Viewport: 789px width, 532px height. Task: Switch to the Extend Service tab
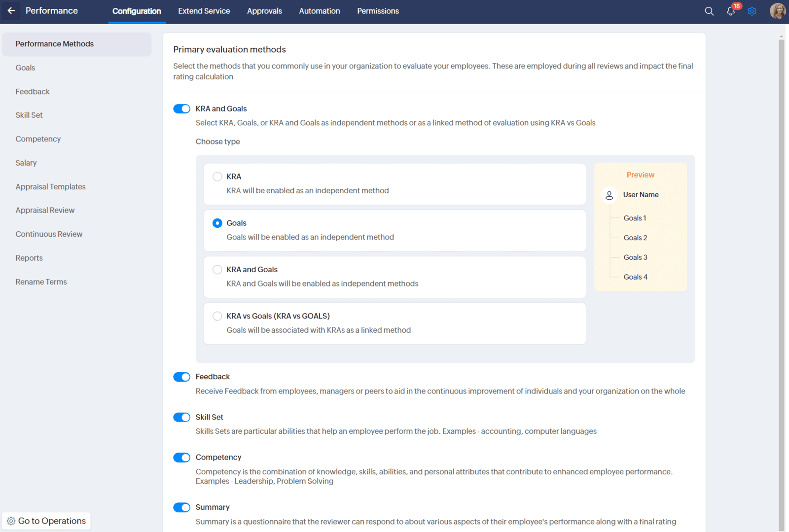click(204, 11)
